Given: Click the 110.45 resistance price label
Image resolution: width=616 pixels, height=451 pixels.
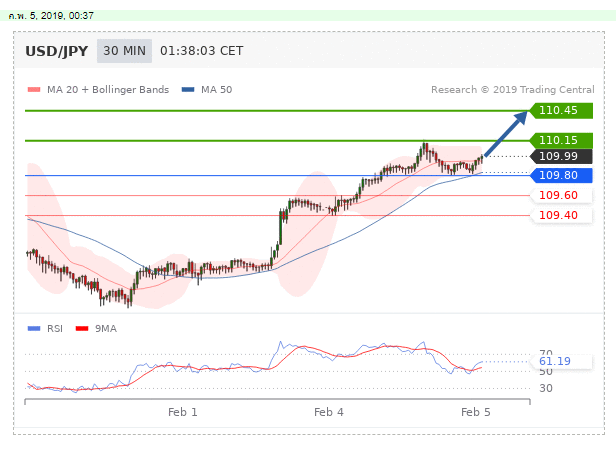Looking at the screenshot, I should pyautogui.click(x=561, y=110).
